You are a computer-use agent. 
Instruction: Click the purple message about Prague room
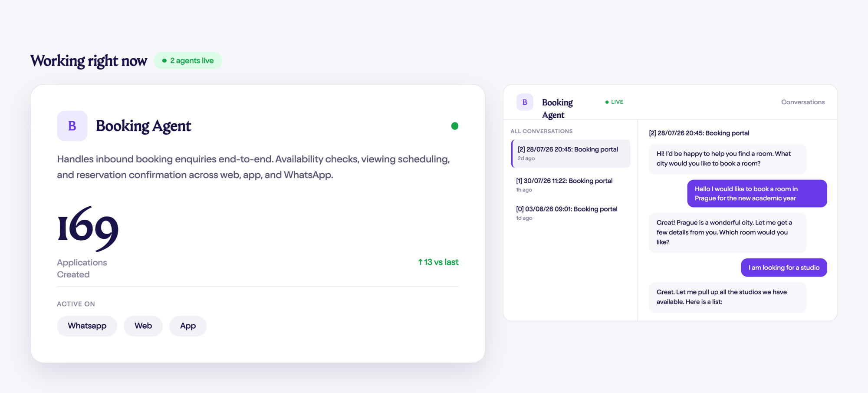pyautogui.click(x=757, y=193)
